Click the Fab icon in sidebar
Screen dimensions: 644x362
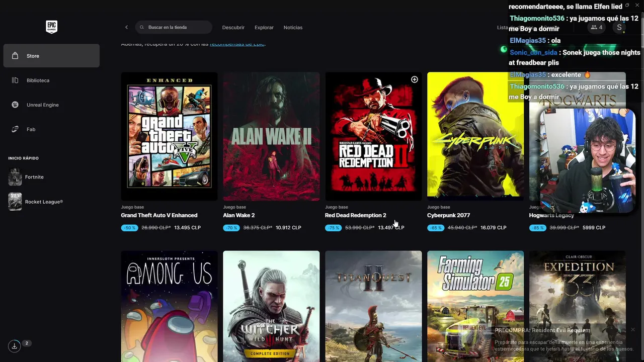[15, 129]
